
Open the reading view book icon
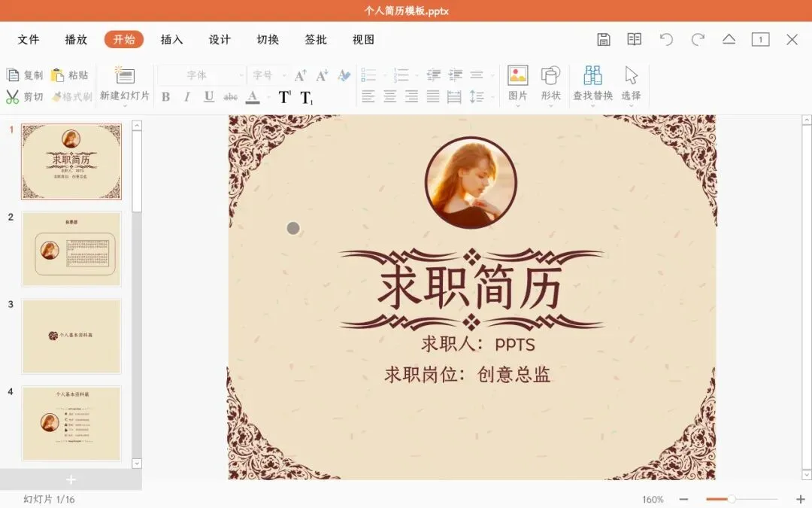pos(635,39)
